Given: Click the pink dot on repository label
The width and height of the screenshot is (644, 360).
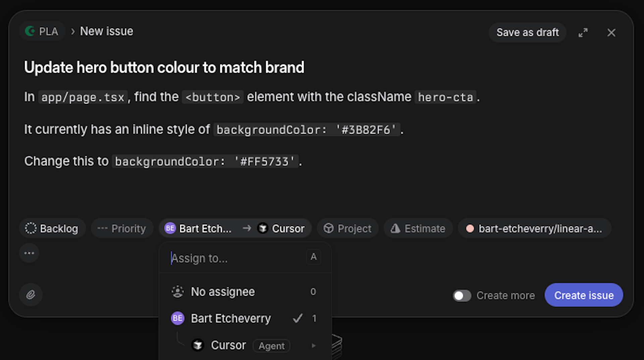Looking at the screenshot, I should click(470, 229).
